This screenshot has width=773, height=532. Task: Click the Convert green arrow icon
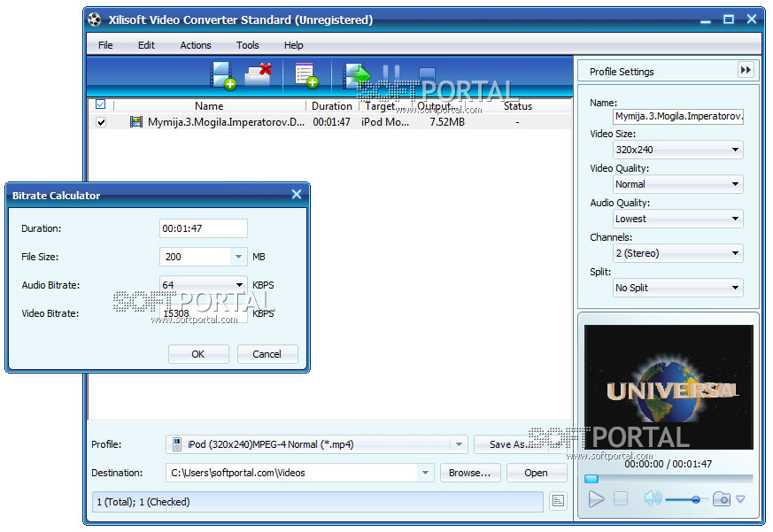click(x=358, y=75)
